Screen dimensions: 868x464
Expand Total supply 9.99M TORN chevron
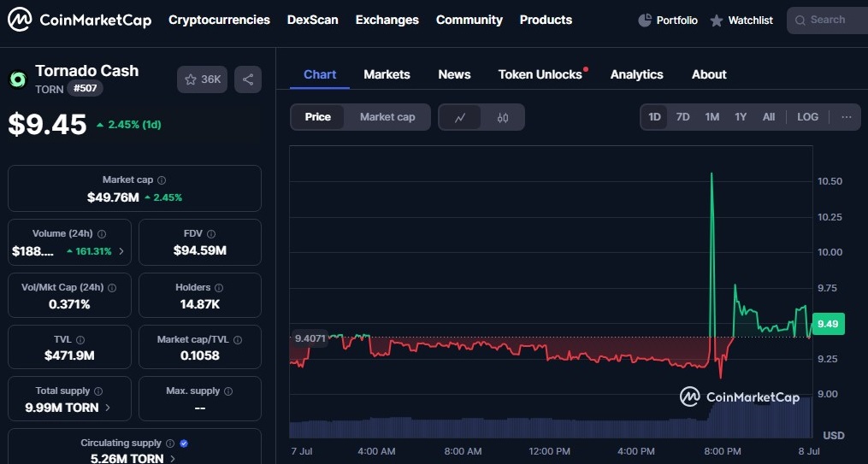(x=108, y=408)
